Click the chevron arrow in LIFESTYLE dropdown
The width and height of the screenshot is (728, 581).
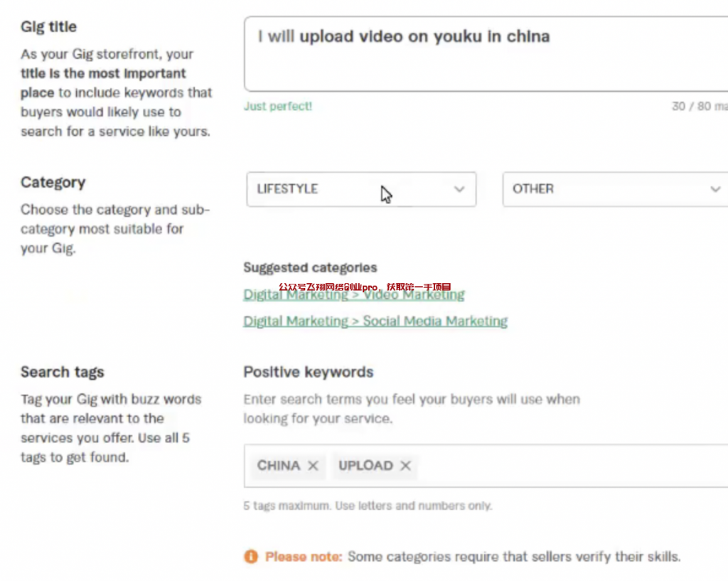coord(459,189)
